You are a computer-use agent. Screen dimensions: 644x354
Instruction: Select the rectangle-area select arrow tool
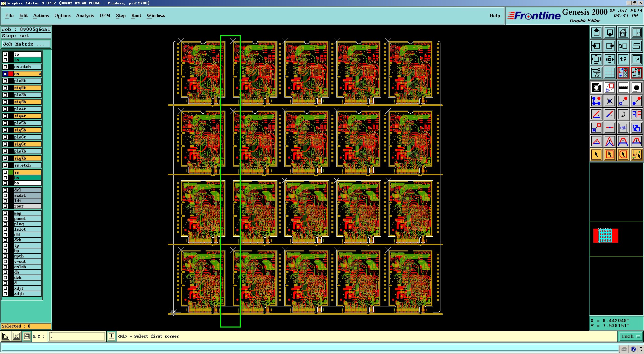click(x=610, y=155)
